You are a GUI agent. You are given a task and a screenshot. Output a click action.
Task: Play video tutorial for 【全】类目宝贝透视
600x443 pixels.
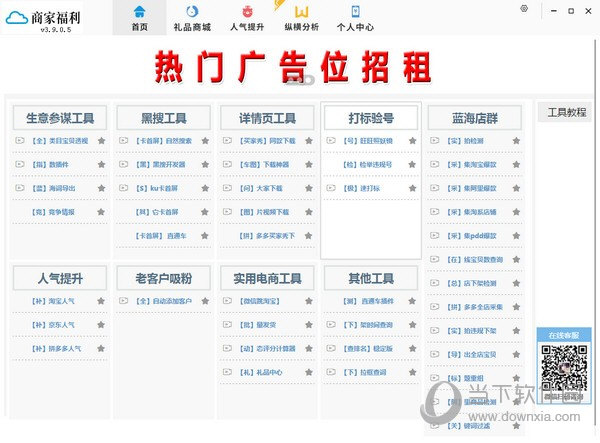click(20, 141)
